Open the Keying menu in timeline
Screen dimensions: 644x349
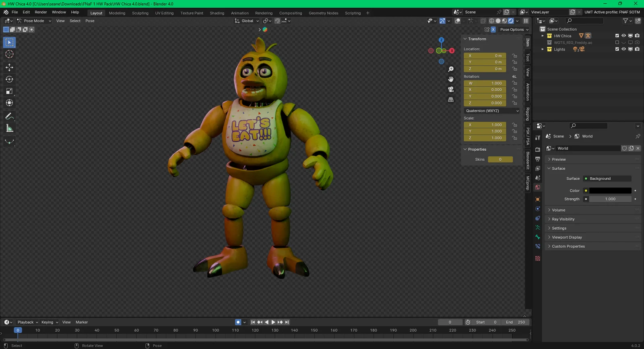point(50,322)
